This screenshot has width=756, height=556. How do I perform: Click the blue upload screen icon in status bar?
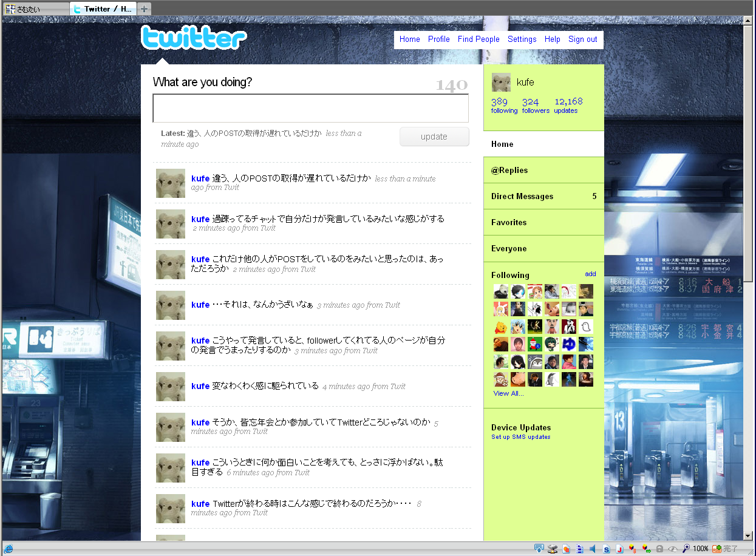(x=539, y=549)
